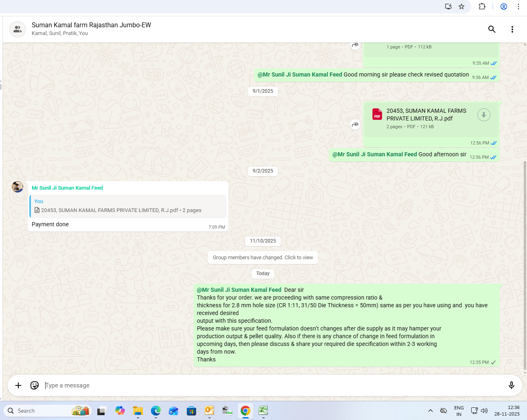Open the emoji and sticker picker
The height and width of the screenshot is (420, 527).
pos(35,385)
